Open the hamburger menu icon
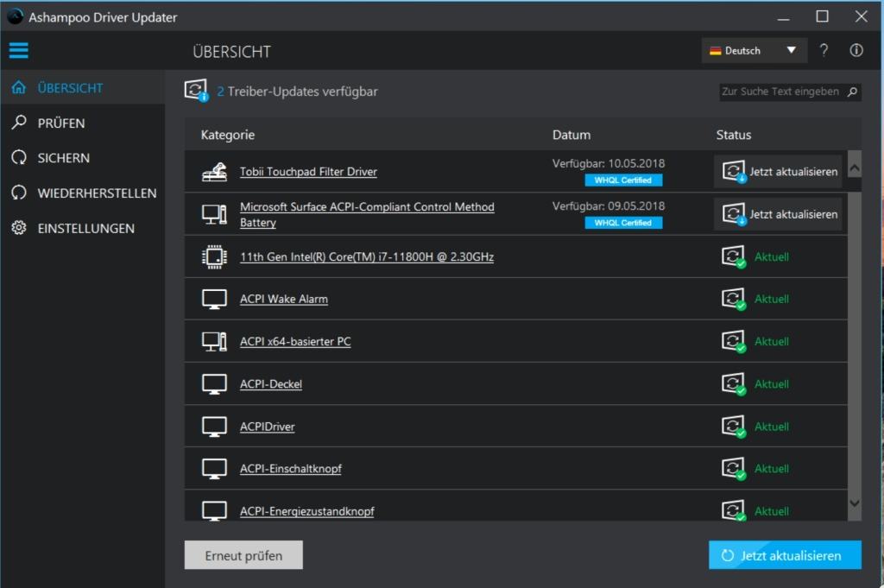 click(18, 50)
